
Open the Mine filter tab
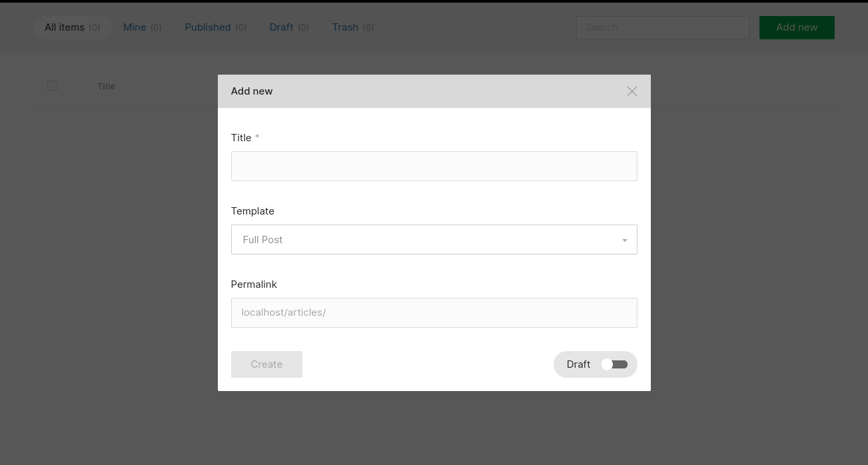click(142, 27)
